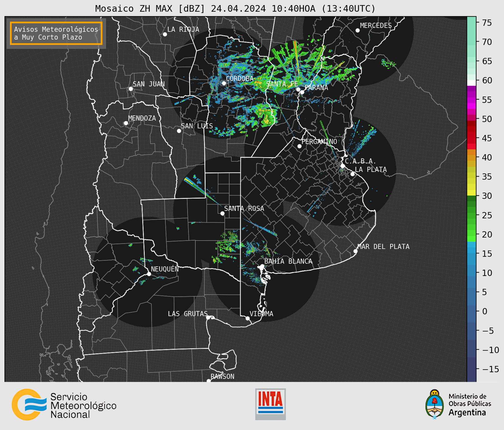Click the San Juan city marker

coord(131,89)
